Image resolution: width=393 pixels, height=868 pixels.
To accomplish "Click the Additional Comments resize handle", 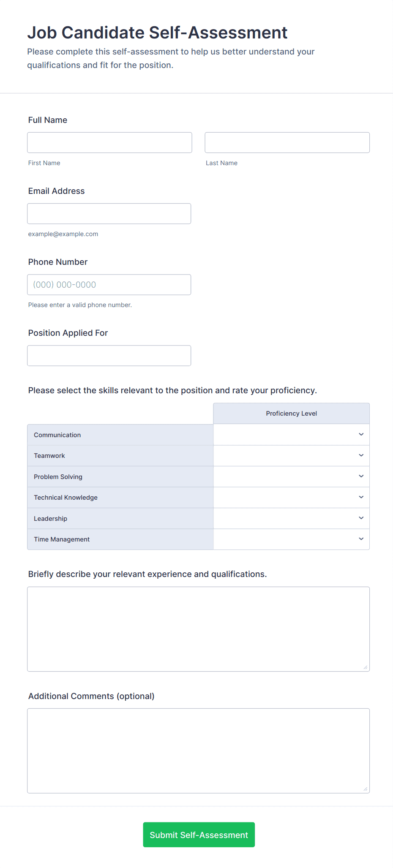I will [366, 789].
